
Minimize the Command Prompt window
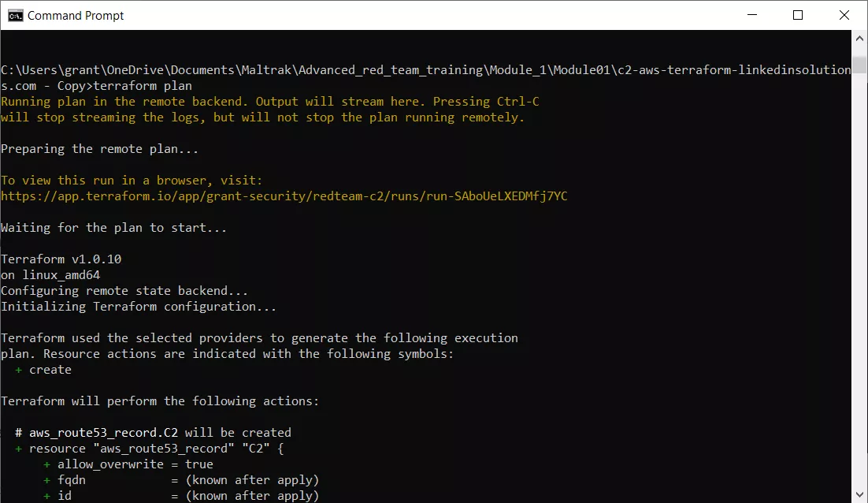click(x=751, y=14)
